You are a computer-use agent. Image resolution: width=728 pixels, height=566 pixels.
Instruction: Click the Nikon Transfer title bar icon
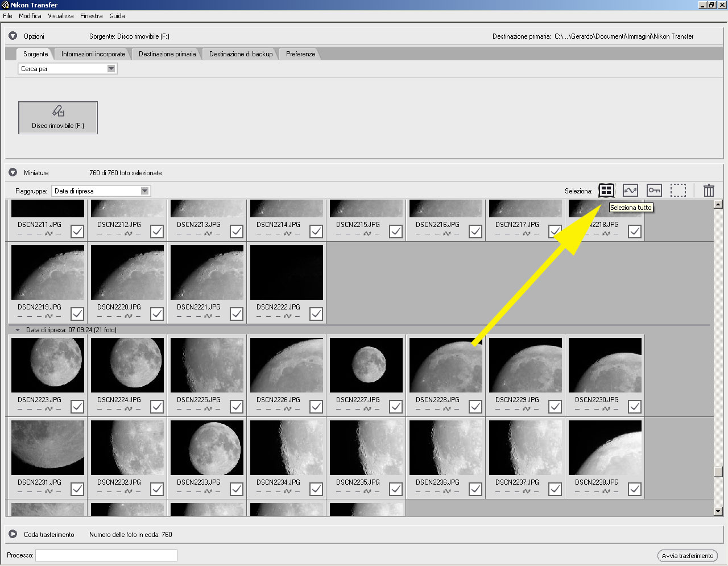tap(5, 5)
